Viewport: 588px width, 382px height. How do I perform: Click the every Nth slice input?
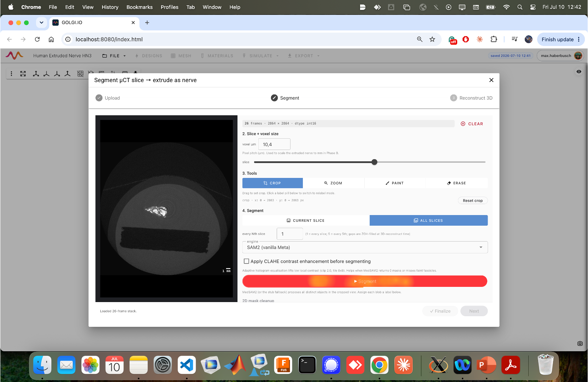[x=290, y=234]
